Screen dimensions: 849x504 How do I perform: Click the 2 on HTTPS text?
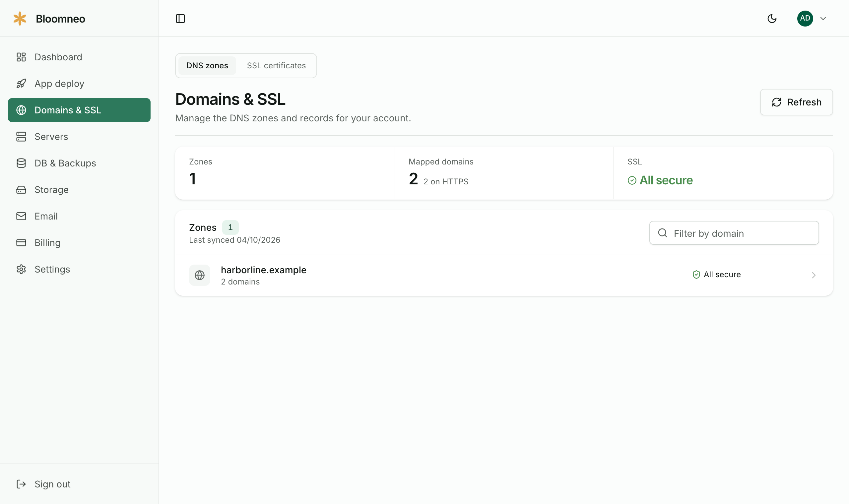click(x=446, y=182)
